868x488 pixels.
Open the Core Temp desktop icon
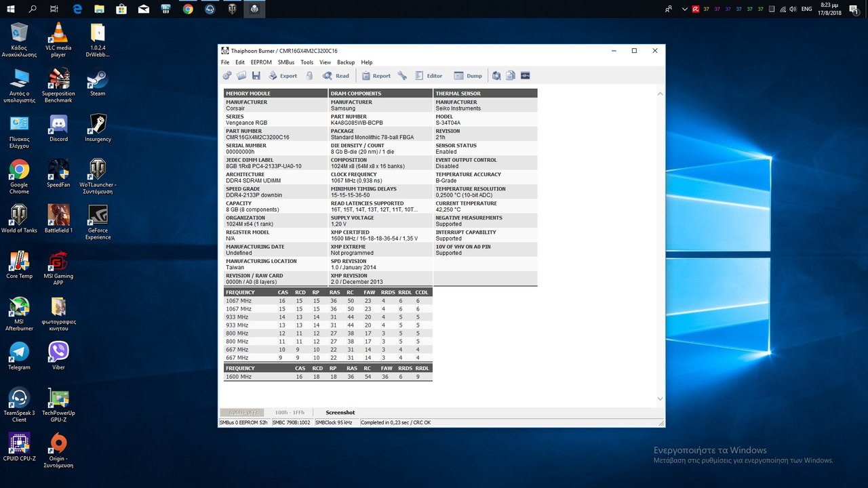(x=19, y=266)
